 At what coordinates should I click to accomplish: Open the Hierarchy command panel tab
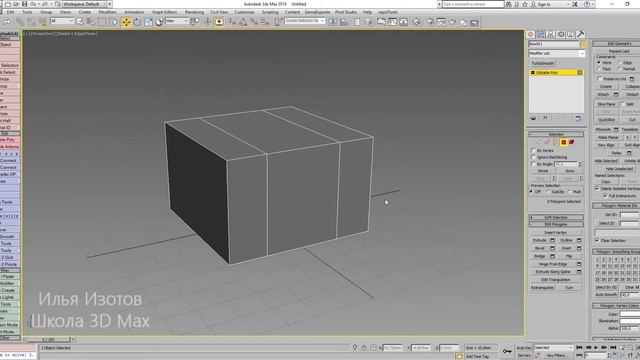pyautogui.click(x=550, y=35)
